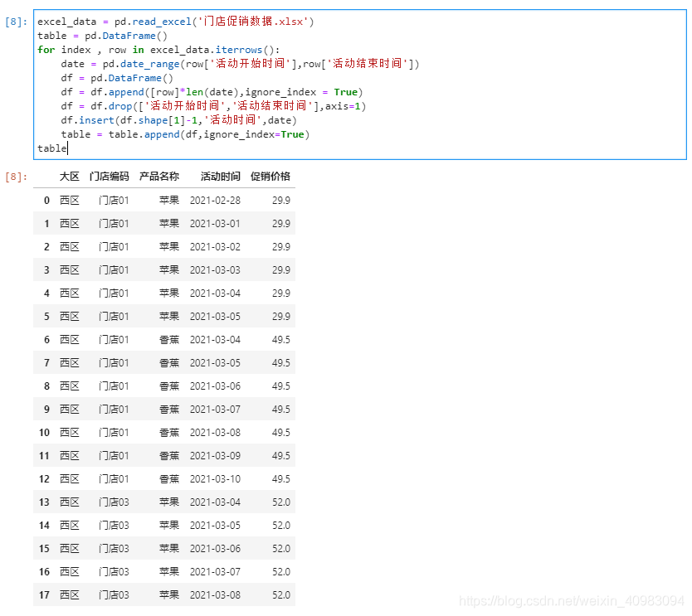Select price 52.0 in row 17
692x616 pixels.
point(280,594)
